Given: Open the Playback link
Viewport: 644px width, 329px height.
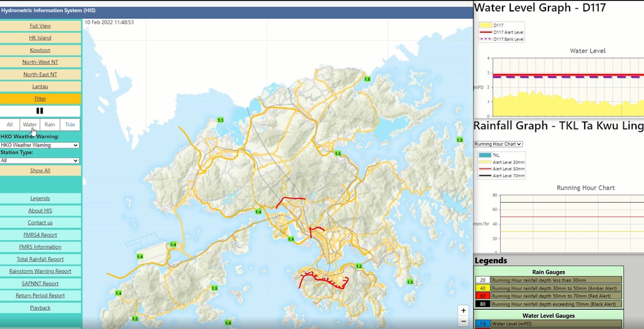Looking at the screenshot, I should point(40,308).
